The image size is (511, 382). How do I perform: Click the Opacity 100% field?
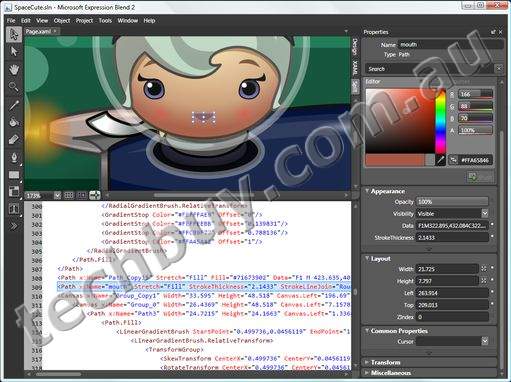(452, 201)
